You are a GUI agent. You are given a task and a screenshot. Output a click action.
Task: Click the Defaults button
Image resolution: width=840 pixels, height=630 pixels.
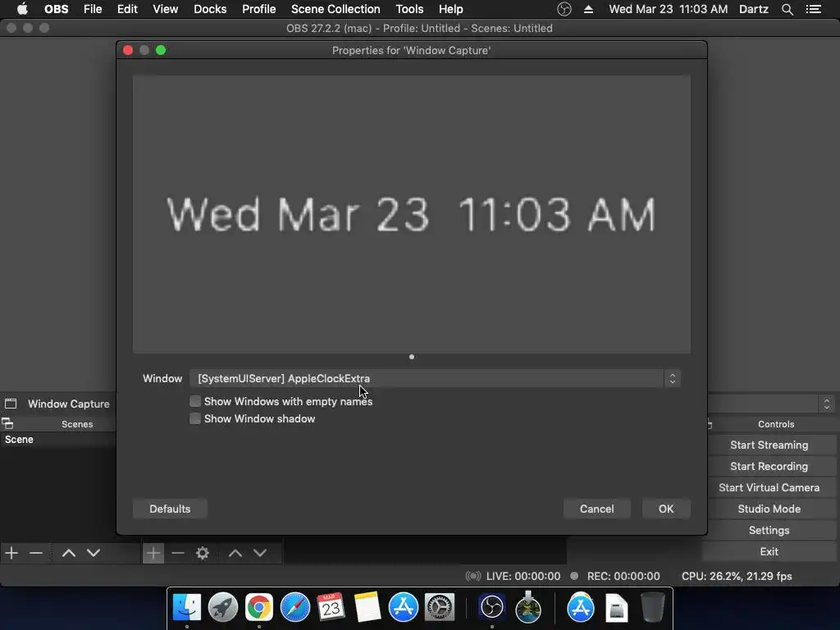(170, 509)
